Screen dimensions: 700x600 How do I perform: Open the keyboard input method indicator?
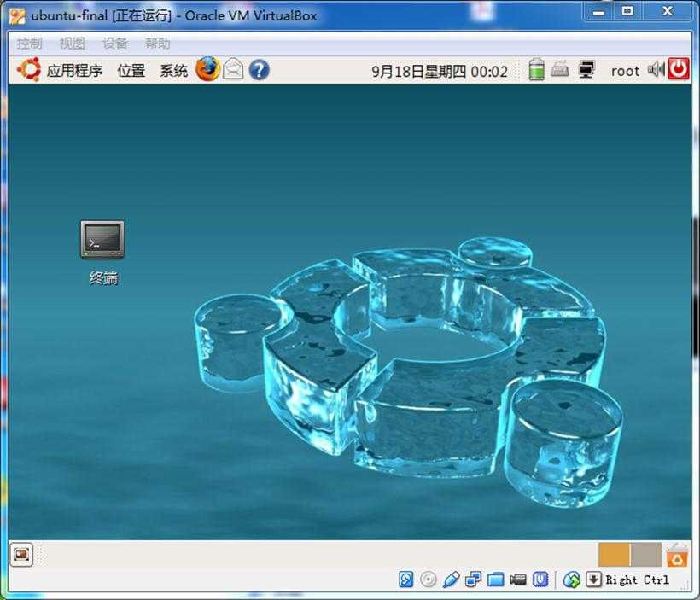560,69
